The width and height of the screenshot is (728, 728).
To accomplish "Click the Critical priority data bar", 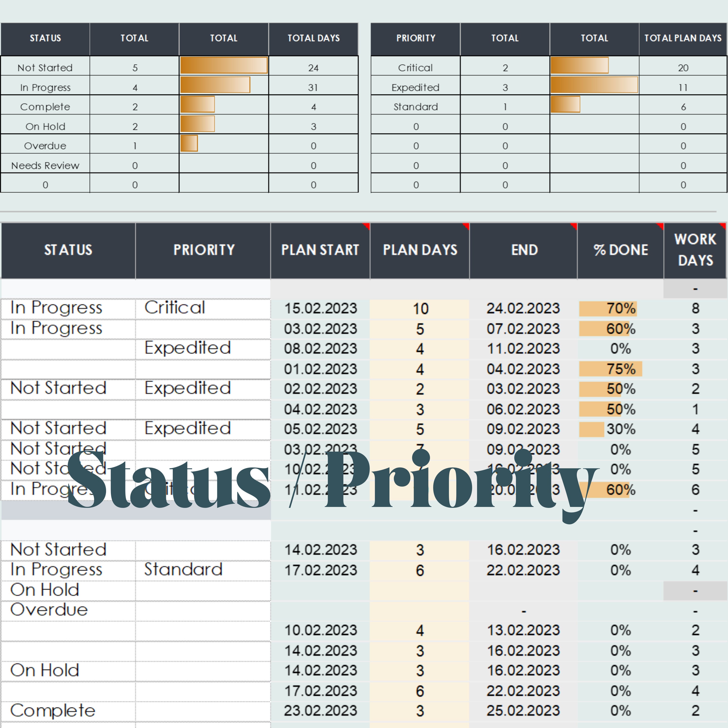I will [579, 66].
